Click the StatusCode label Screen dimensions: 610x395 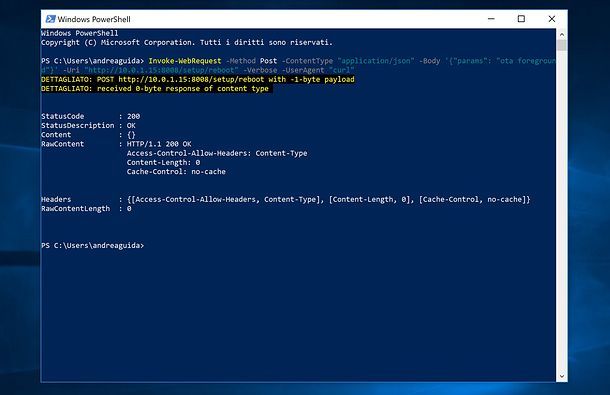click(63, 116)
